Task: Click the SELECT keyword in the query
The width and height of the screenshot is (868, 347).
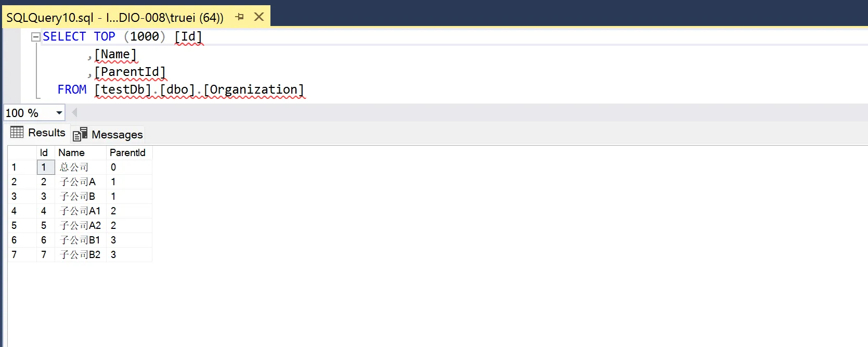Action: (x=64, y=36)
